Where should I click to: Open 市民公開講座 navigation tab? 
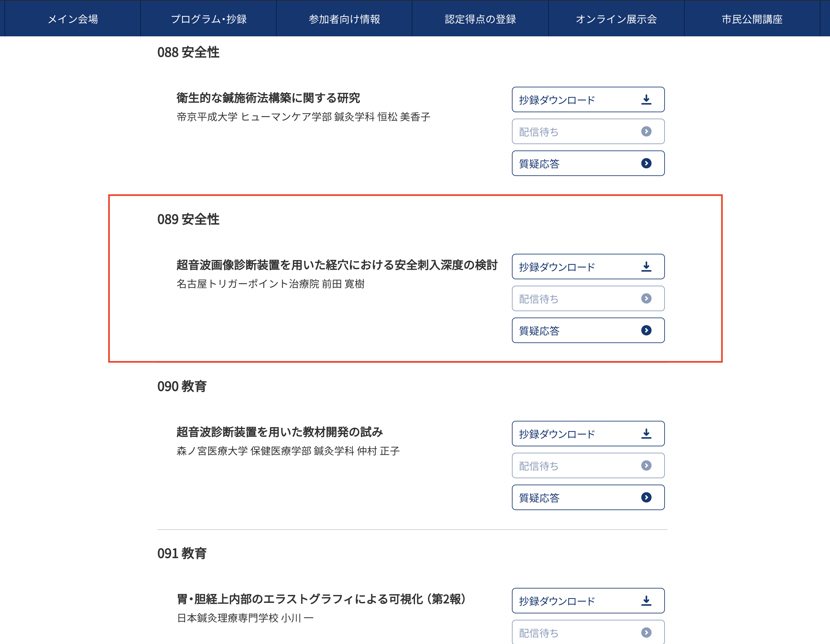coord(752,18)
